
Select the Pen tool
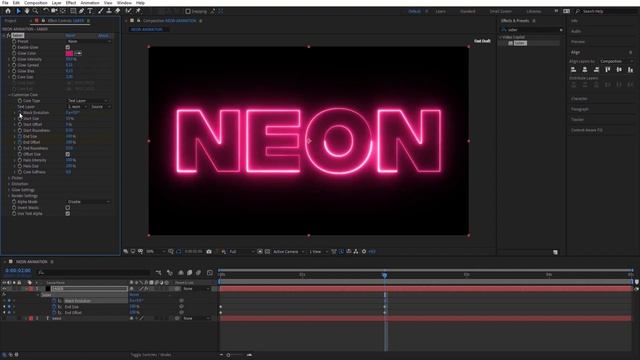[82, 11]
